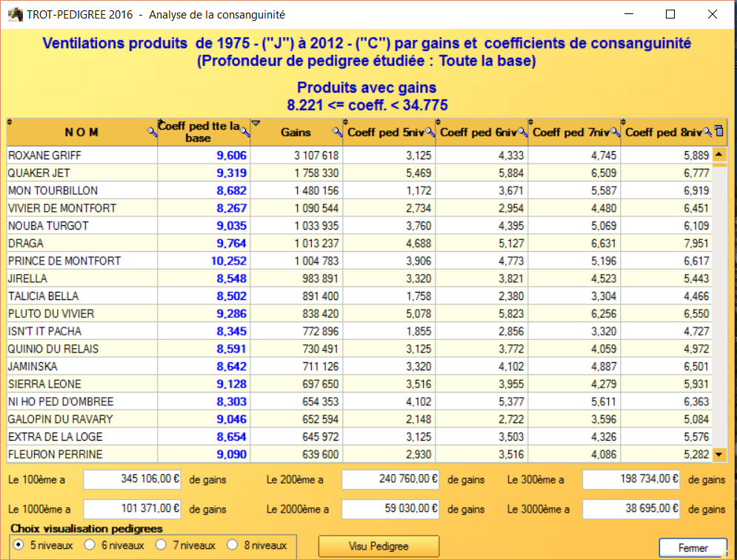
Task: Click the magnifier in Coeff ped 8niv header
Action: click(x=707, y=132)
